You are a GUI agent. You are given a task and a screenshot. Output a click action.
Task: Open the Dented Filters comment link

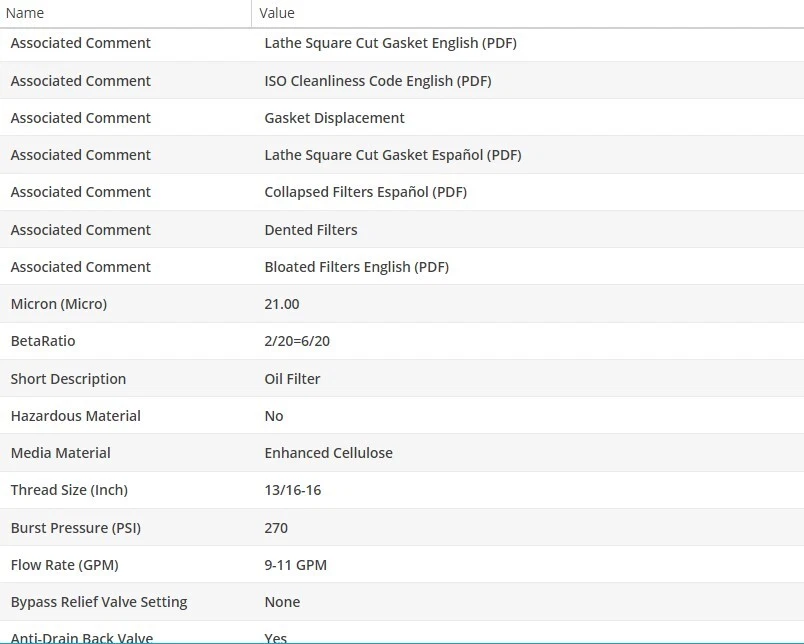310,230
